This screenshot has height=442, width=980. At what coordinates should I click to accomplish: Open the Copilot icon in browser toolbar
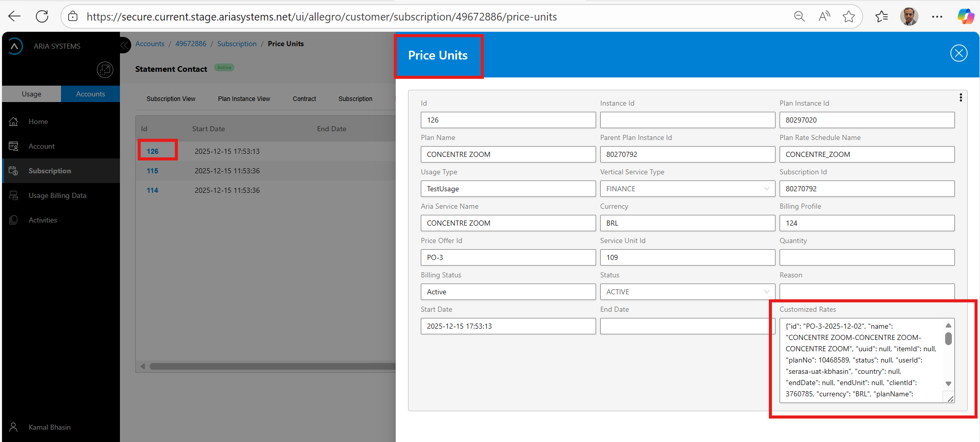[x=966, y=16]
